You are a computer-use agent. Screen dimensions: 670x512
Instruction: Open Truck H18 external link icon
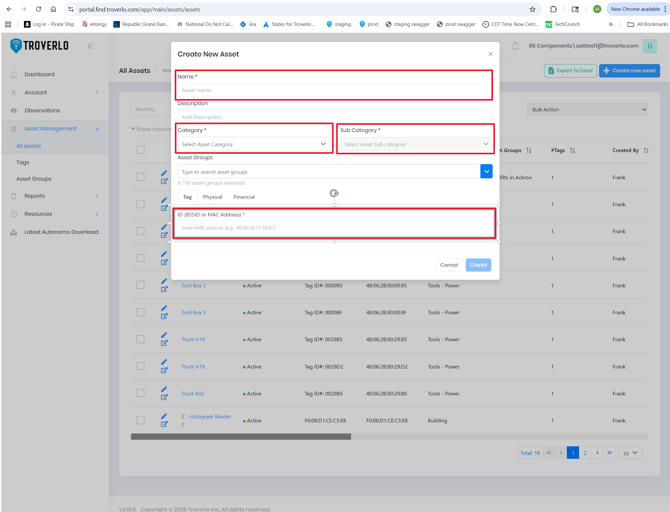pyautogui.click(x=164, y=370)
